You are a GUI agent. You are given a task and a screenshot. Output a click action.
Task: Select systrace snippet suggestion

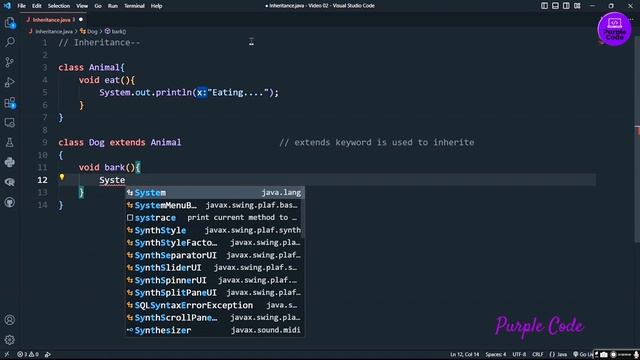click(x=214, y=218)
